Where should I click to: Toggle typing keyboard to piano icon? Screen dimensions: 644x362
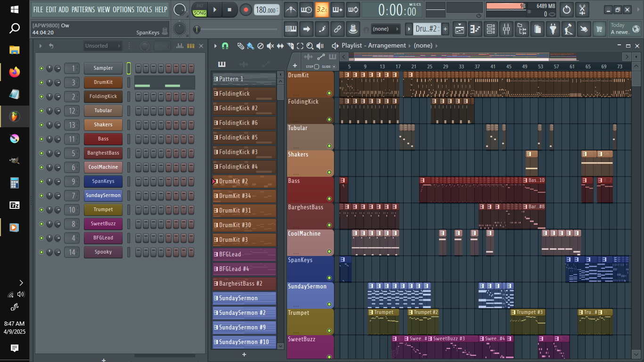(291, 29)
